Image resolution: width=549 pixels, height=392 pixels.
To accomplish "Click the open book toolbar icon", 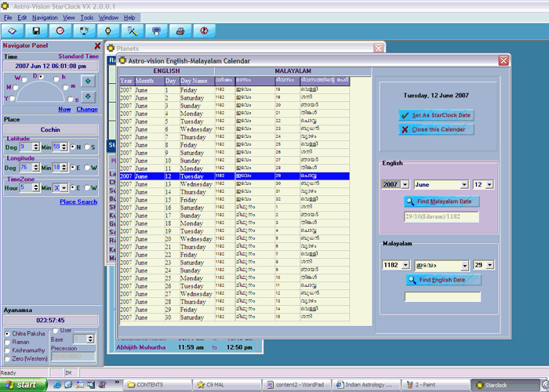I will point(13,31).
